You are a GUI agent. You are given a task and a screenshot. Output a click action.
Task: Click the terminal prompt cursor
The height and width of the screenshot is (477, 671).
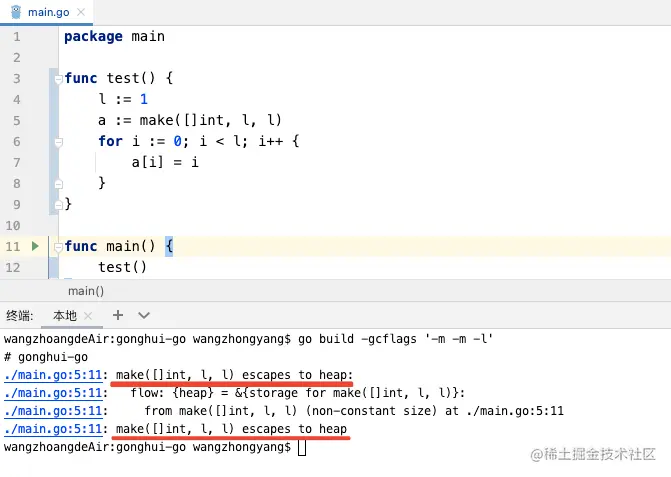click(302, 448)
